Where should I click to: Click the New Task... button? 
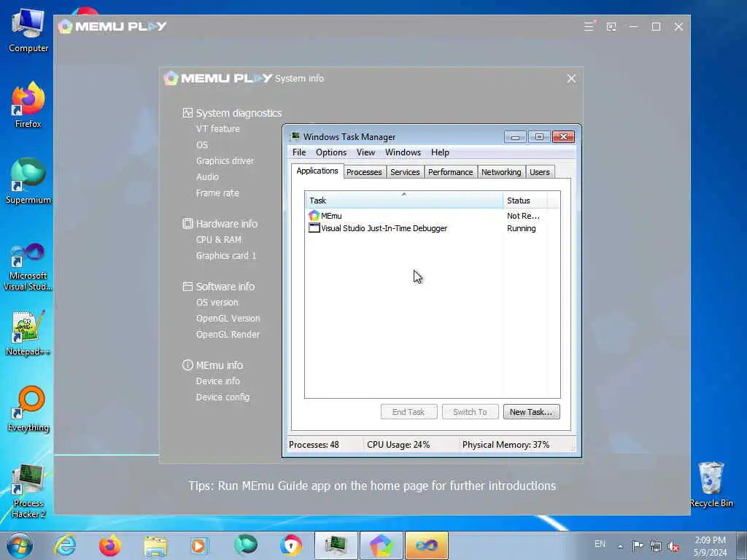tap(531, 412)
